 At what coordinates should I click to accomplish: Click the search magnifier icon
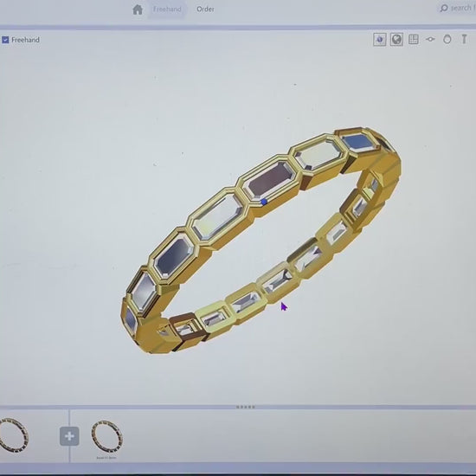click(x=444, y=8)
